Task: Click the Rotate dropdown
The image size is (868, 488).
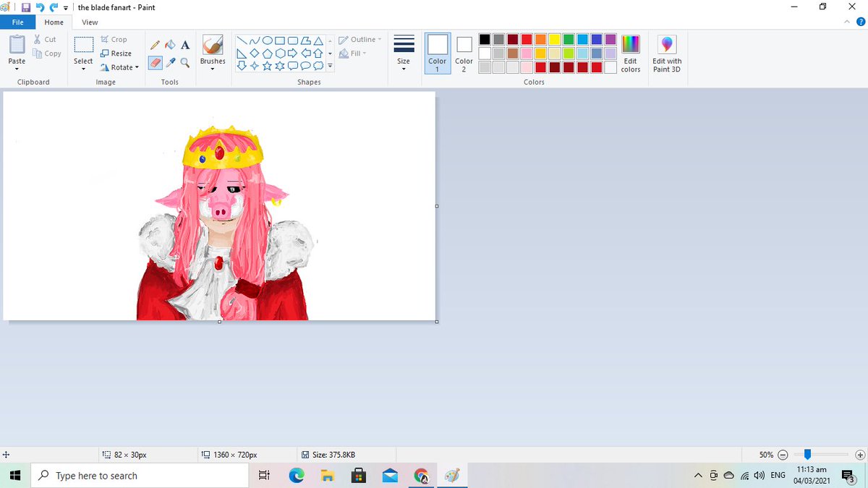Action: tap(119, 67)
